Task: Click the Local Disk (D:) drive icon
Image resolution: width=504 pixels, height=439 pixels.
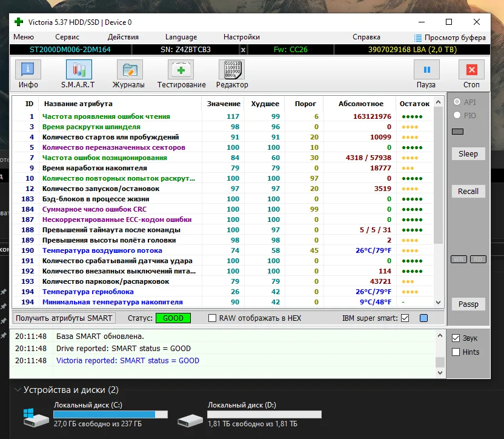Action: 190,420
